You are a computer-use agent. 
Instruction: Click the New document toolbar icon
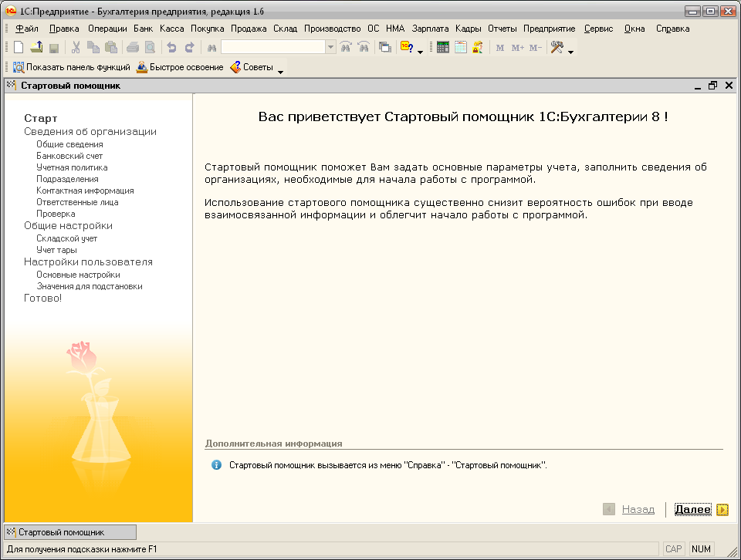tap(19, 47)
